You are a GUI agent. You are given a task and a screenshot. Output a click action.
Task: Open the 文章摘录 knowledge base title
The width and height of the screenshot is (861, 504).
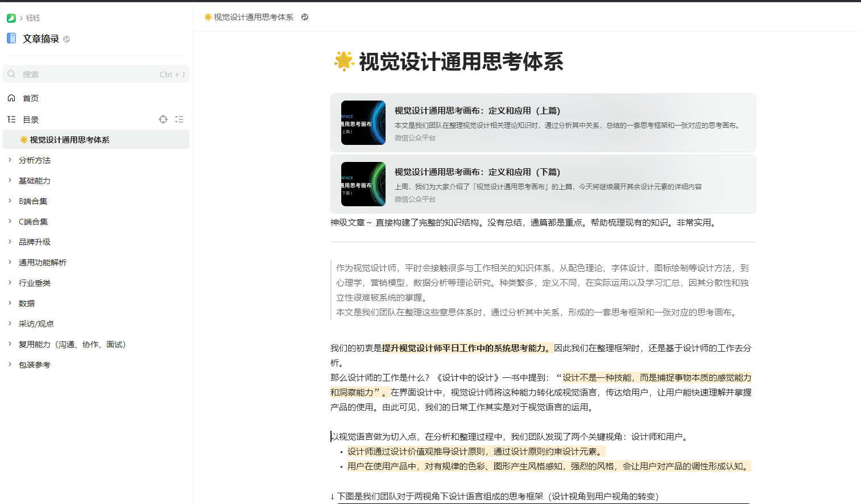click(x=41, y=39)
